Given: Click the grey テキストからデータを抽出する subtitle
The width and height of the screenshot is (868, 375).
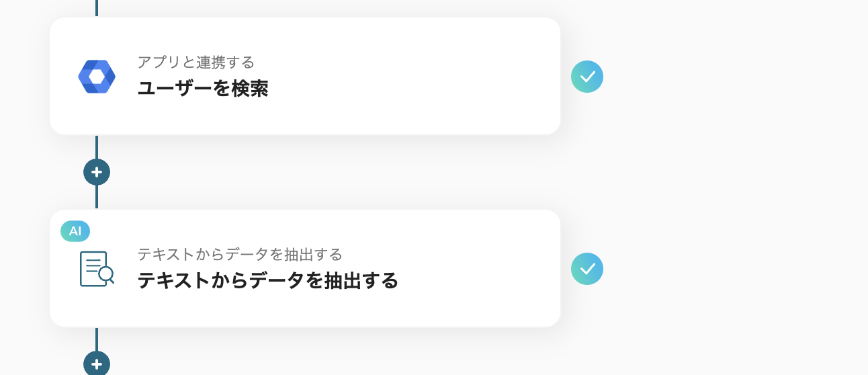Looking at the screenshot, I should [x=240, y=255].
